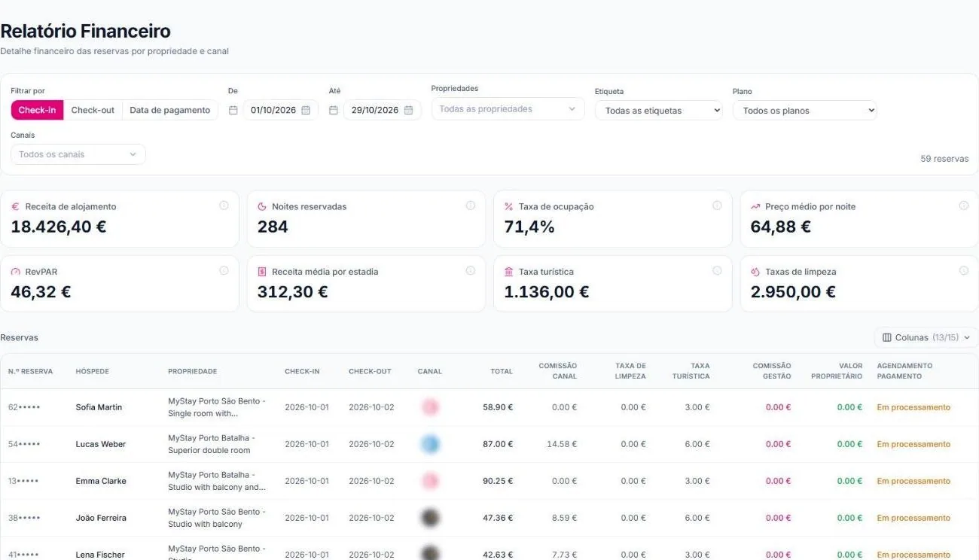Click info icon on Receita média por estadia card
Viewport: 979px width, 560px height.
coord(471,271)
